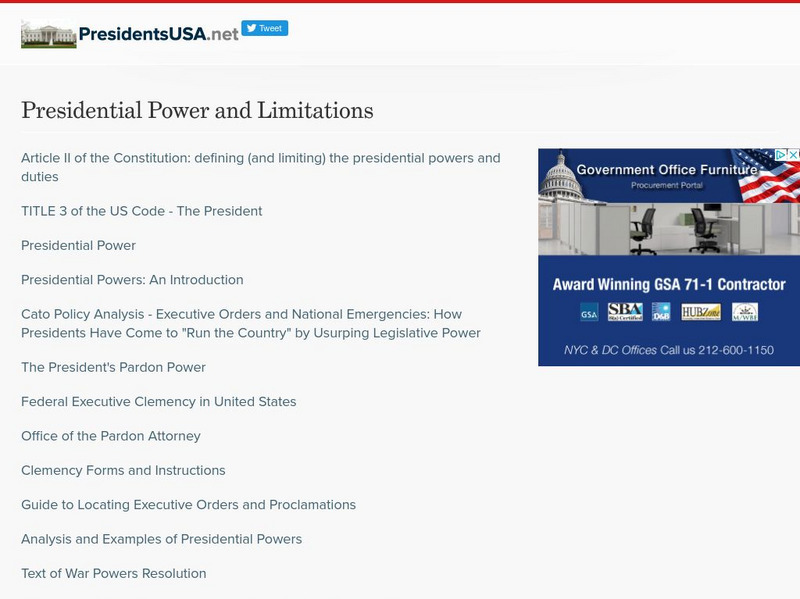
Task: Click the D&B logo in the ad
Action: tap(661, 312)
